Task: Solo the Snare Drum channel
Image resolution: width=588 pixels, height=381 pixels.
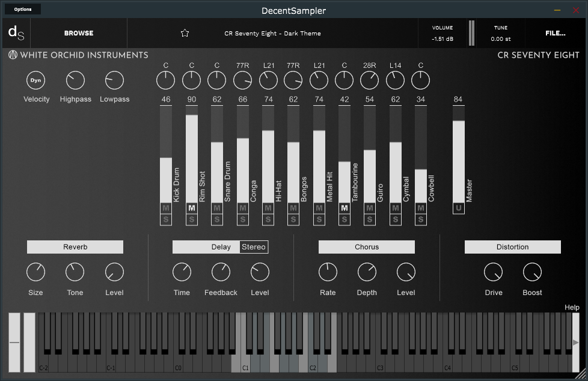Action: (x=217, y=219)
